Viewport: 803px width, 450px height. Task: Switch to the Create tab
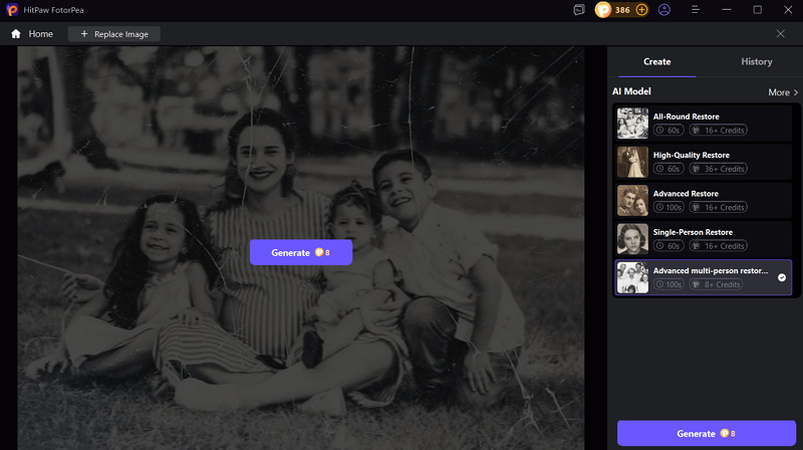pyautogui.click(x=657, y=61)
